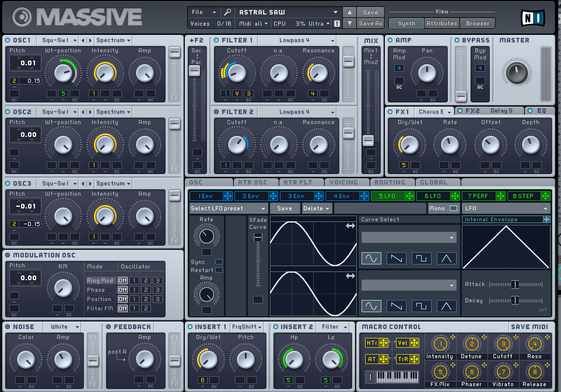Select sine shape in lower curve row
Image resolution: width=561 pixels, height=392 pixels.
(371, 306)
